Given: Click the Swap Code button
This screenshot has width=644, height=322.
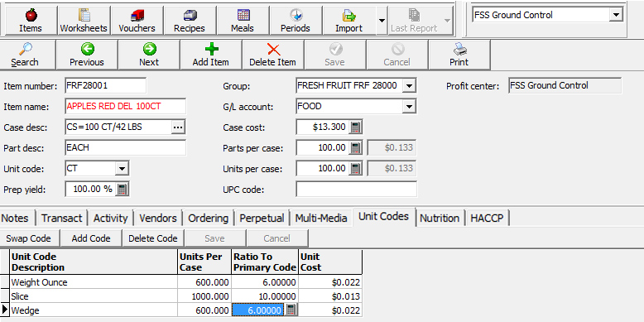Looking at the screenshot, I should [29, 238].
